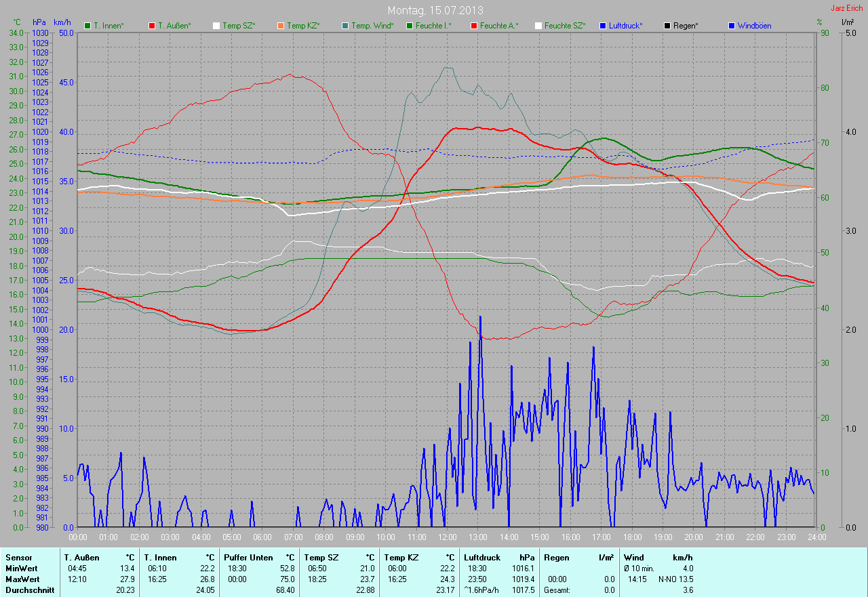This screenshot has width=868, height=597.
Task: Click the teal Temp. Wind legend swatch
Action: click(x=345, y=26)
